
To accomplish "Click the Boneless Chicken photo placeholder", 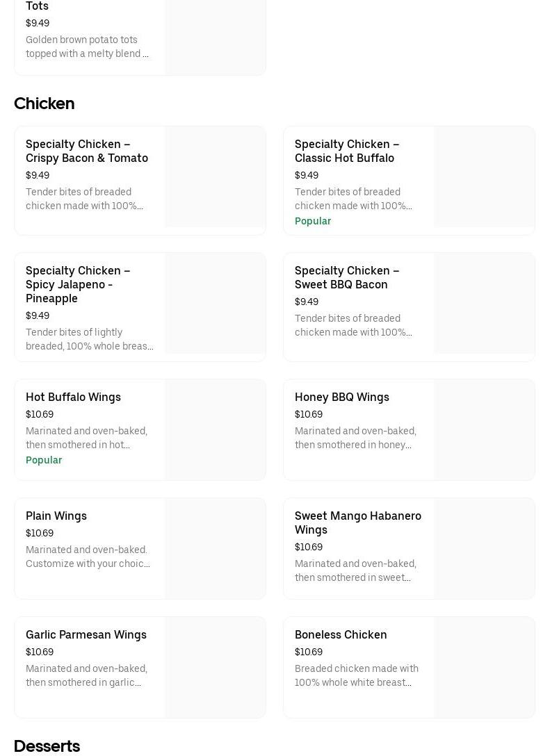I will 484,667.
